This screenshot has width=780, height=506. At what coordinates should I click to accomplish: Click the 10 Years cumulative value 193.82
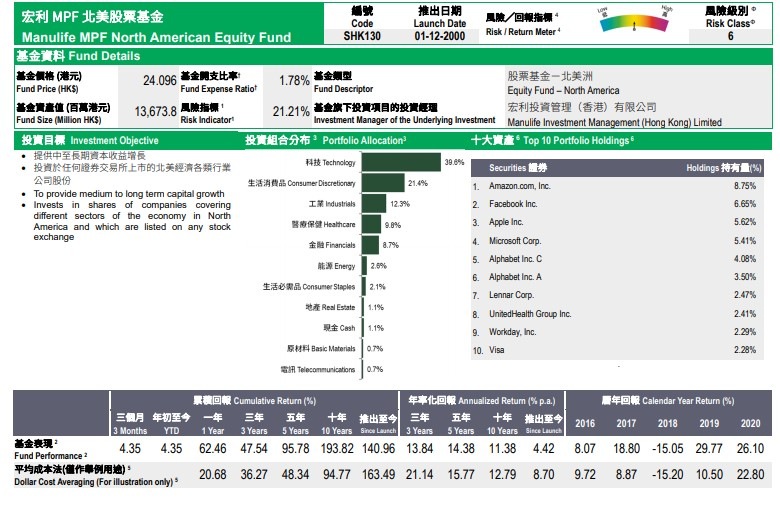(x=337, y=449)
